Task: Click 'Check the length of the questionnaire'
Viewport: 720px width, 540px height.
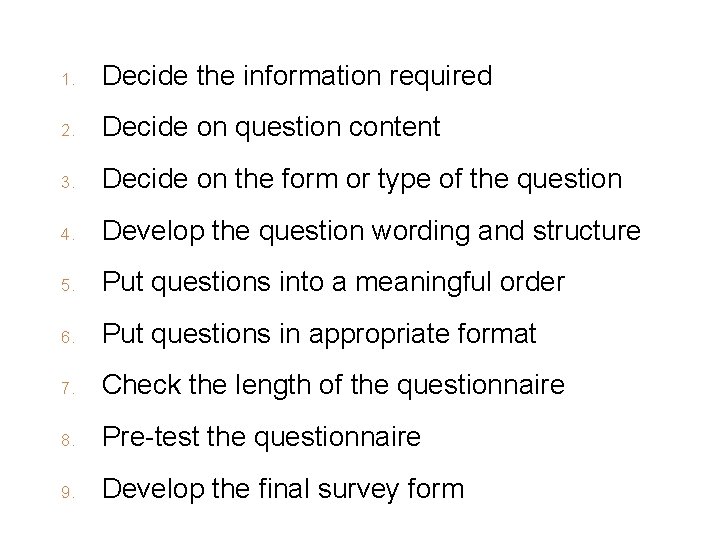Action: click(x=333, y=386)
